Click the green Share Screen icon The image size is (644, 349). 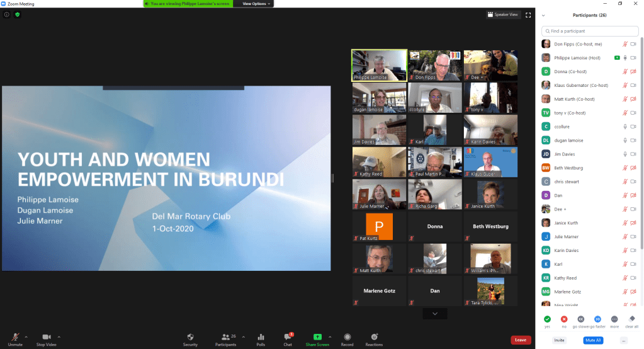click(317, 337)
